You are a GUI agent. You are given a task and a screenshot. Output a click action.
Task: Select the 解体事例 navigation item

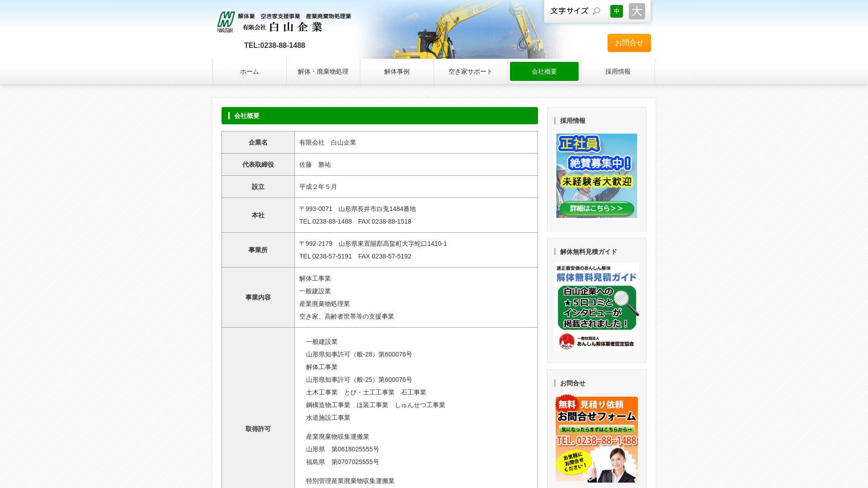396,71
